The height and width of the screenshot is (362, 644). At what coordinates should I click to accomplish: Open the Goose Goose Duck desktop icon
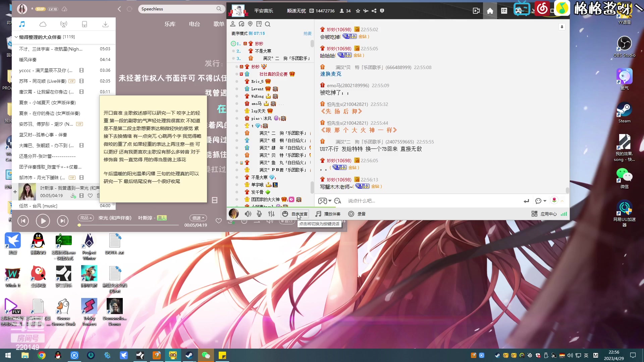tap(63, 312)
